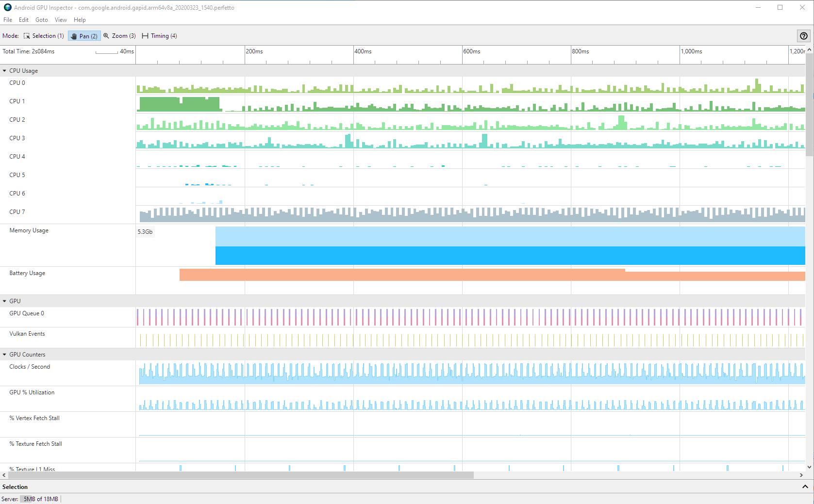
Task: Switch to the Selection mode tool
Action: point(44,35)
